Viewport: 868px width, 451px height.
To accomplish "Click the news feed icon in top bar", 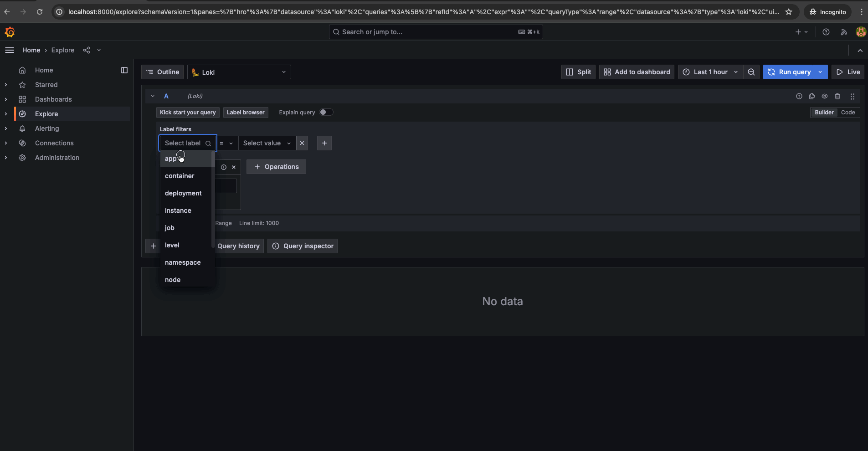I will [x=844, y=32].
